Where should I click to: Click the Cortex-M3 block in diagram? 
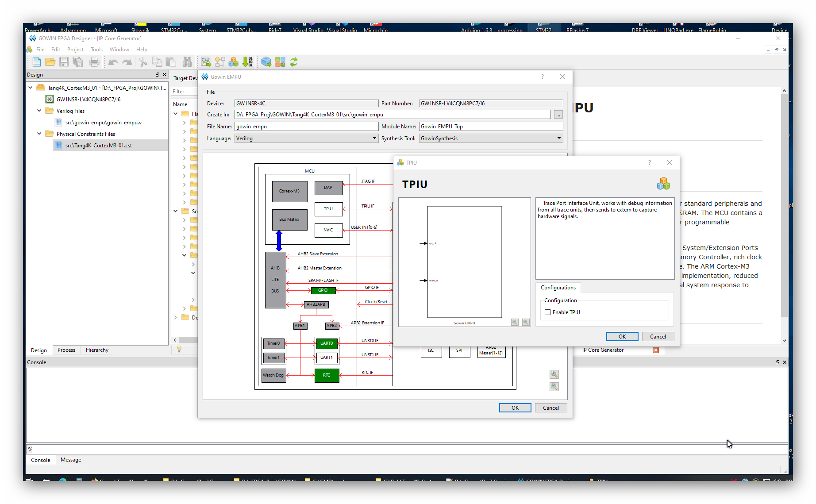[x=289, y=191]
